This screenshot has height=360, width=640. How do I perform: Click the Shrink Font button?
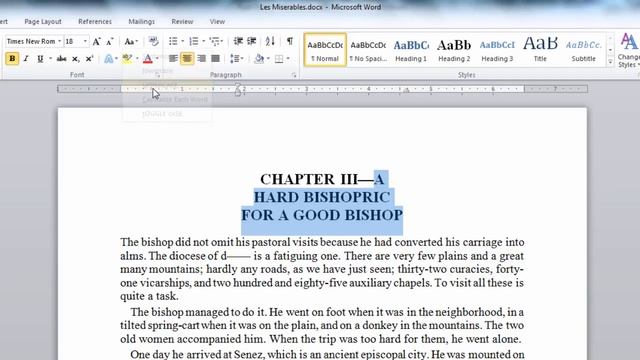pyautogui.click(x=109, y=41)
